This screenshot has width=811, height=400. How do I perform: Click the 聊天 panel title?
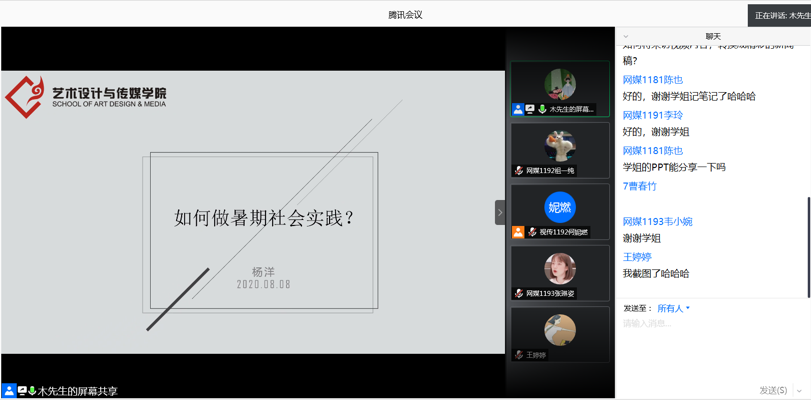[x=713, y=37]
